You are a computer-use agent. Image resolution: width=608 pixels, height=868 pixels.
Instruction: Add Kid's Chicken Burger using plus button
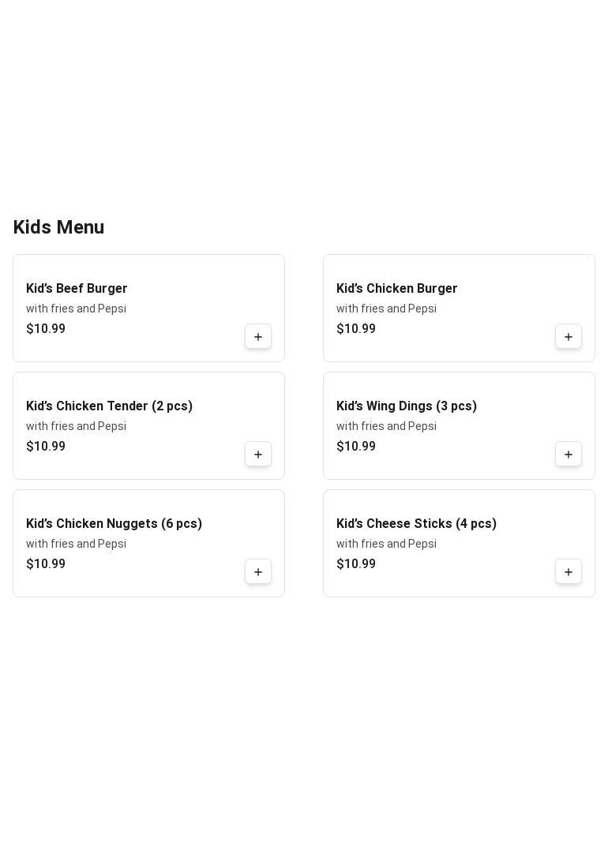point(569,337)
